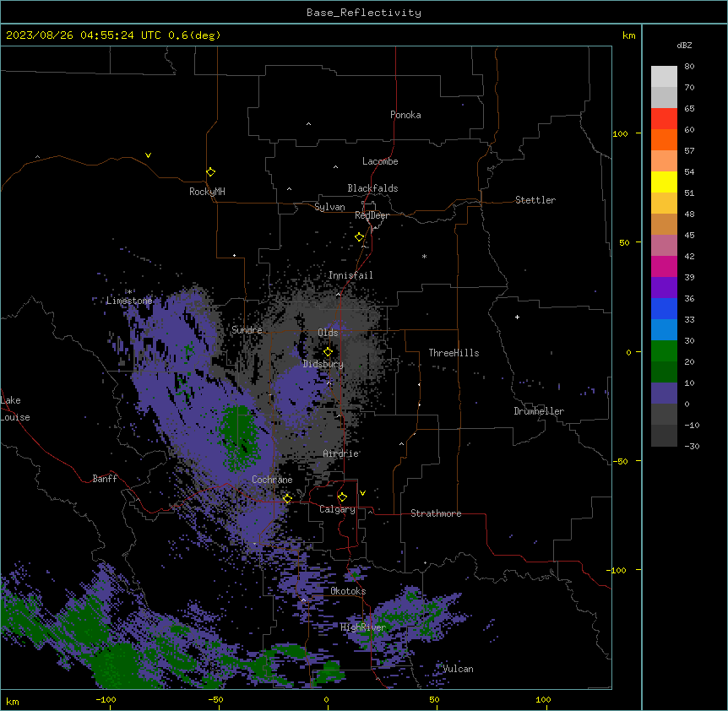Pick the light blue swatch in dBZ legend

(664, 329)
